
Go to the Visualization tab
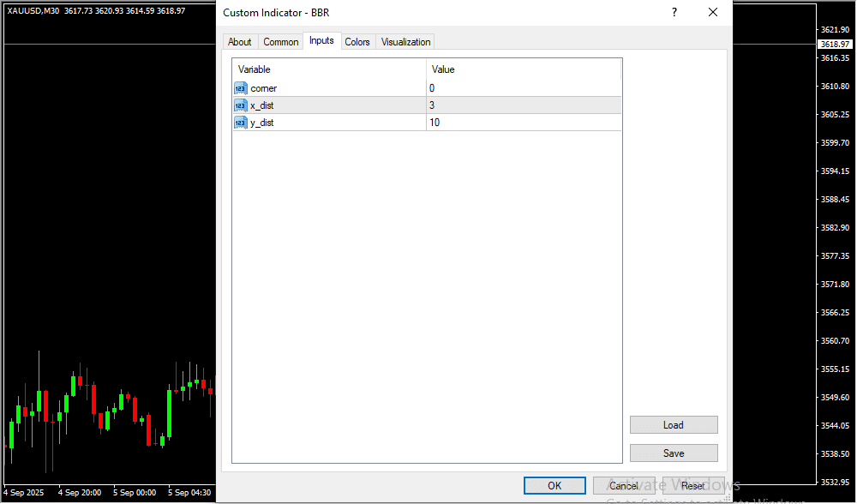tap(406, 42)
